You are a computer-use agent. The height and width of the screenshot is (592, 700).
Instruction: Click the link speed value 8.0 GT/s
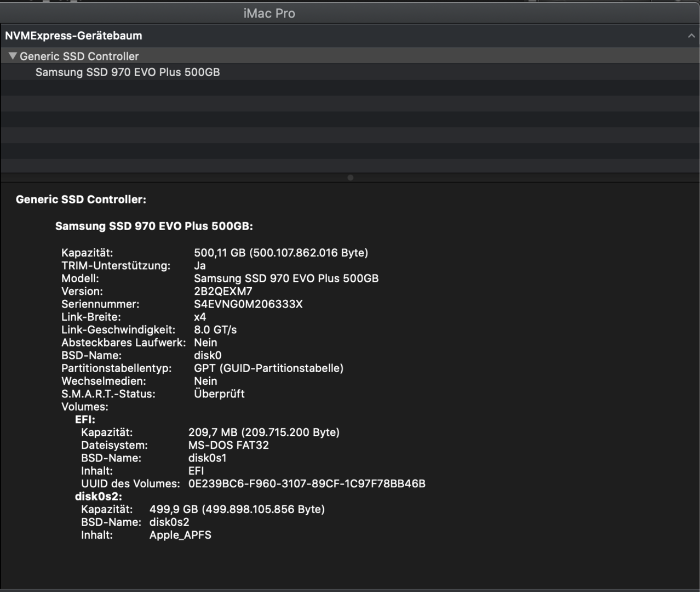[215, 330]
